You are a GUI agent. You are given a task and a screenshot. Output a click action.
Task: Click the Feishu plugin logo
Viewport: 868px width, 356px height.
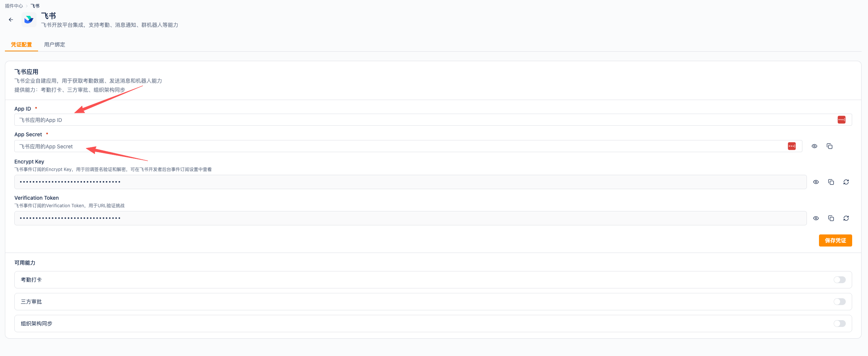[29, 20]
